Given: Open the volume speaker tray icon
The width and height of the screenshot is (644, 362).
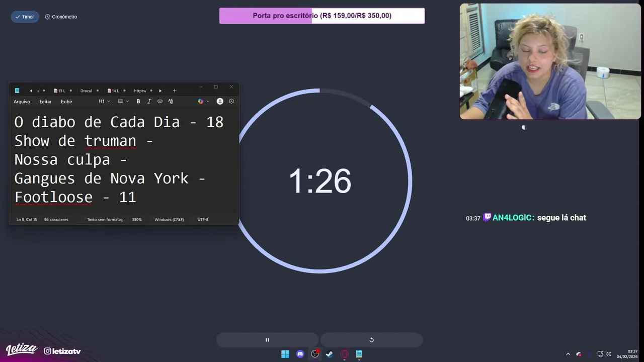Looking at the screenshot, I should [608, 354].
